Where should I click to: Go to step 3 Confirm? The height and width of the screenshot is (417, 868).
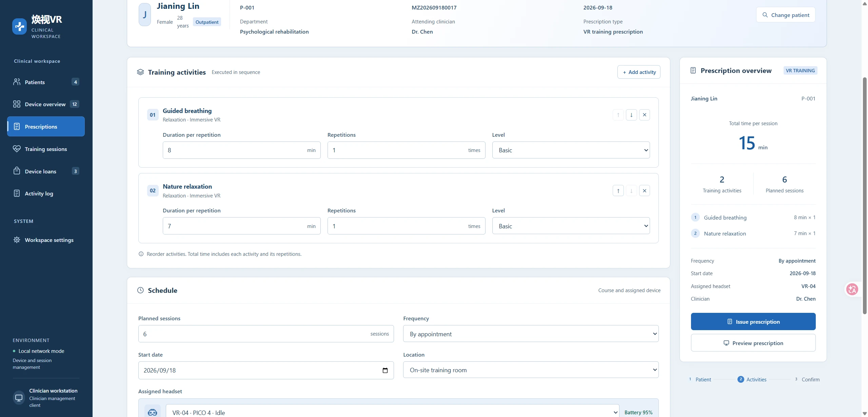pos(807,379)
